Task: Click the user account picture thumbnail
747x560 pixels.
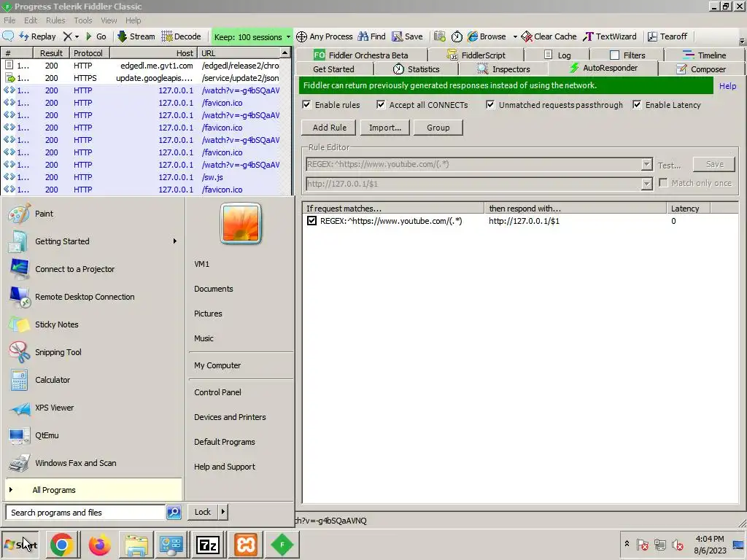Action: (x=241, y=223)
